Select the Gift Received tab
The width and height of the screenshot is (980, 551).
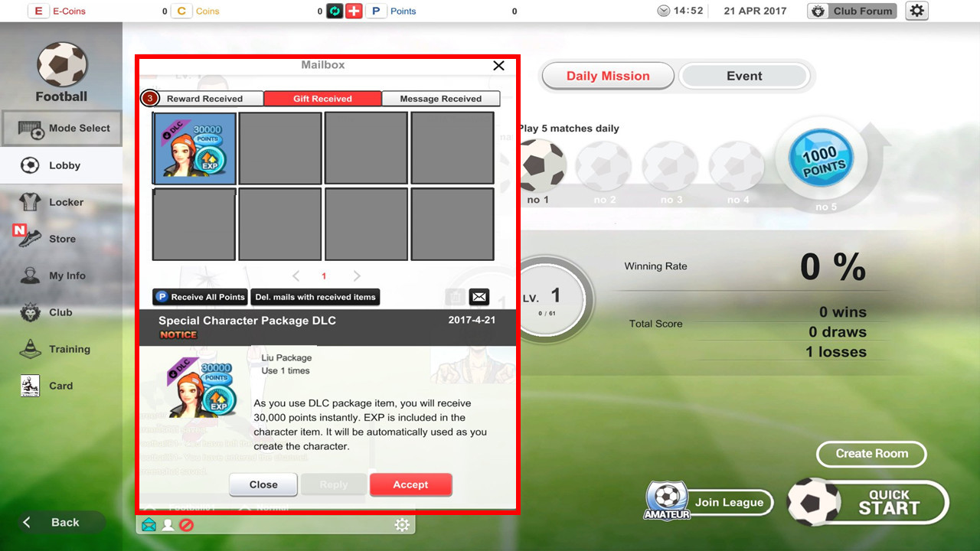pyautogui.click(x=322, y=99)
